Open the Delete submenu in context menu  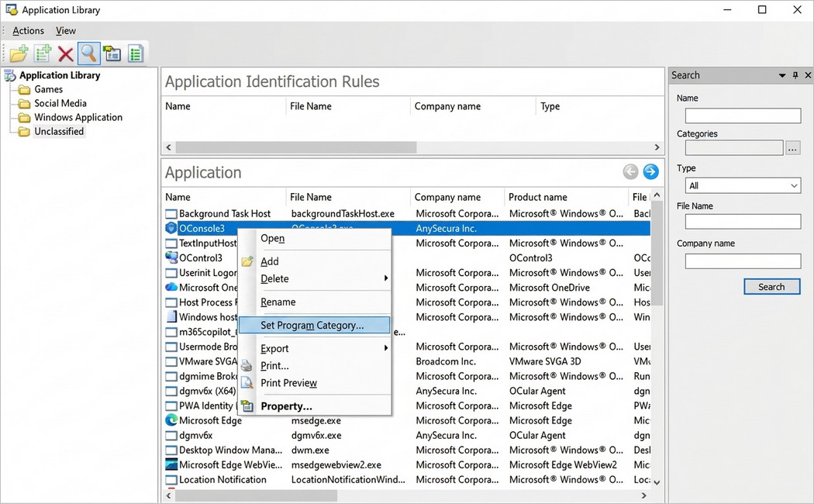315,278
